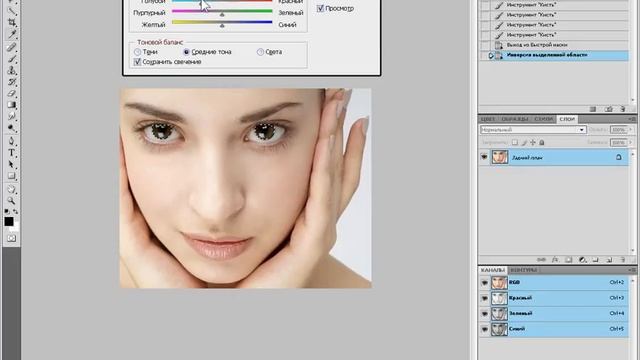Screen dimensions: 640x360
Task: Switch to the ОБРАЗЦЫ tab
Action: click(x=515, y=119)
